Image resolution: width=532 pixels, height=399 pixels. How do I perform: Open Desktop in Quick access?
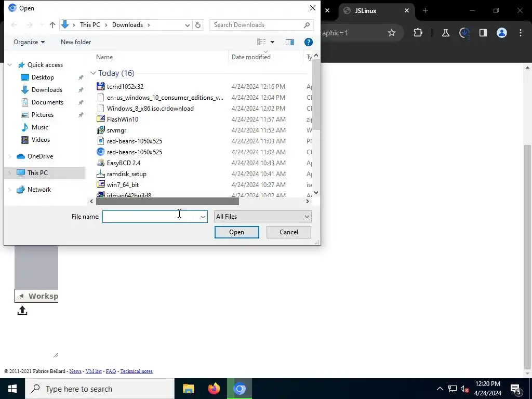tap(43, 77)
